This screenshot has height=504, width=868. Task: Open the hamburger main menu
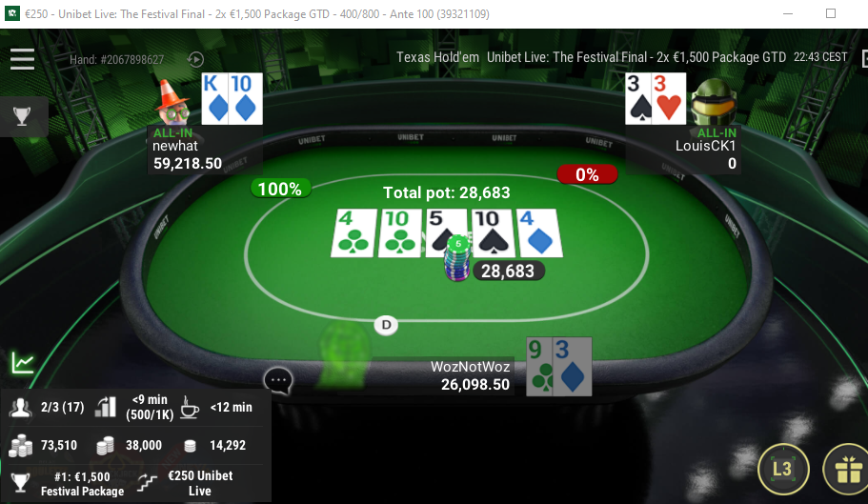[x=22, y=59]
